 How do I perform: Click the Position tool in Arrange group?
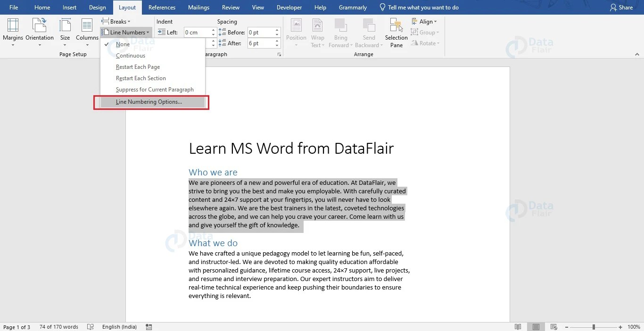pyautogui.click(x=296, y=32)
